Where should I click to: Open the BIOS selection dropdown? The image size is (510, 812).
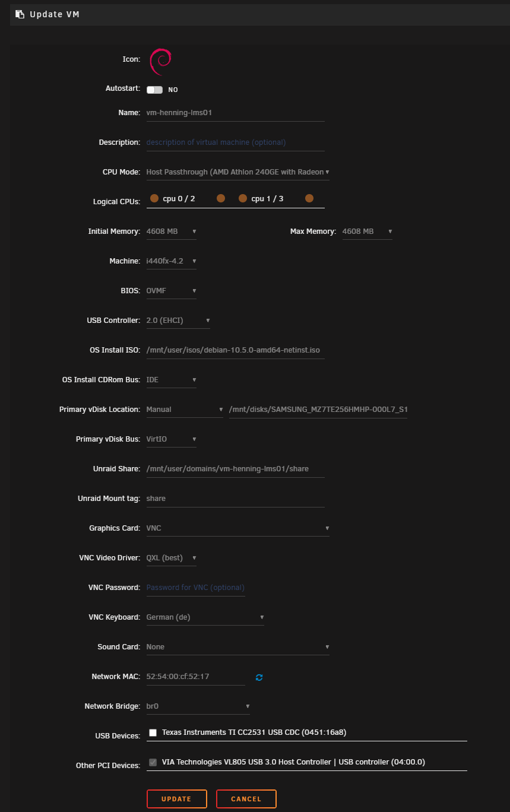(171, 291)
